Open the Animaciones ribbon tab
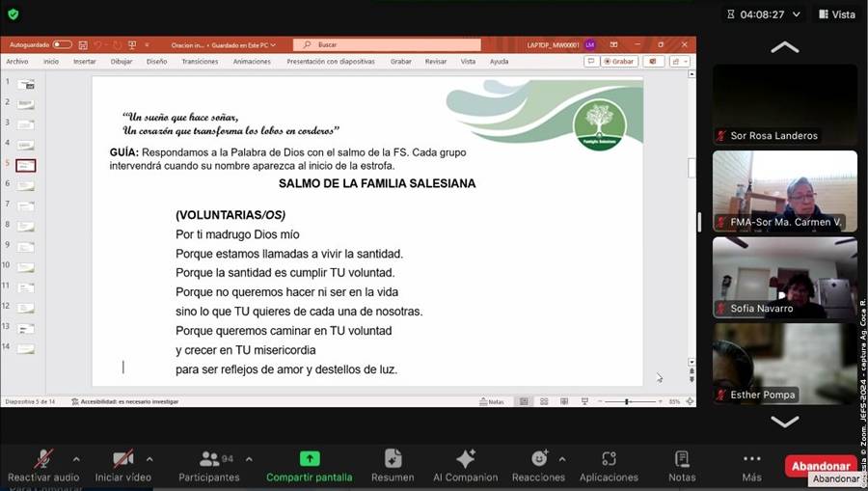The height and width of the screenshot is (491, 868). point(252,62)
